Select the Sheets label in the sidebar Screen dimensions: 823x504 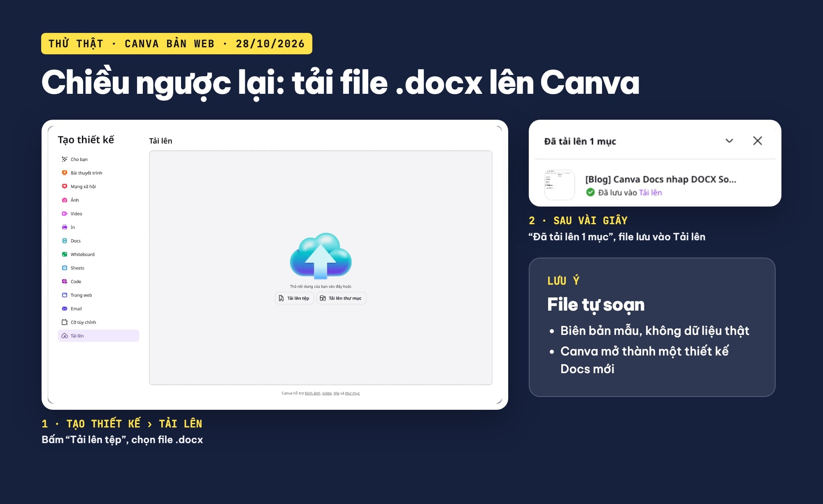tap(77, 268)
